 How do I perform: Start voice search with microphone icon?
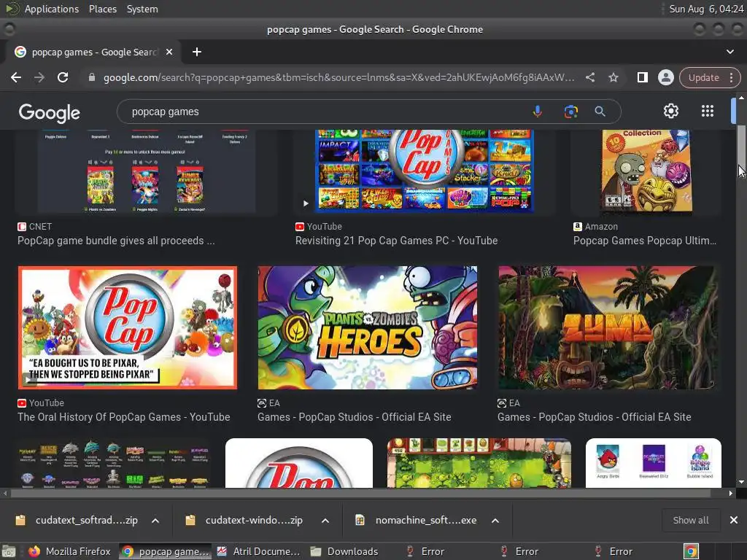[538, 112]
